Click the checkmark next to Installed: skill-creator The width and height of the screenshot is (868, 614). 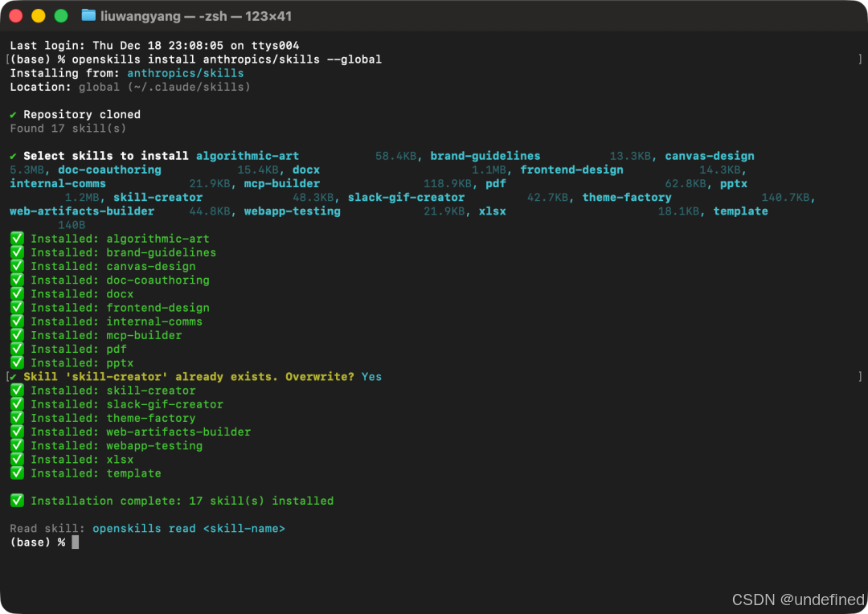(17, 390)
